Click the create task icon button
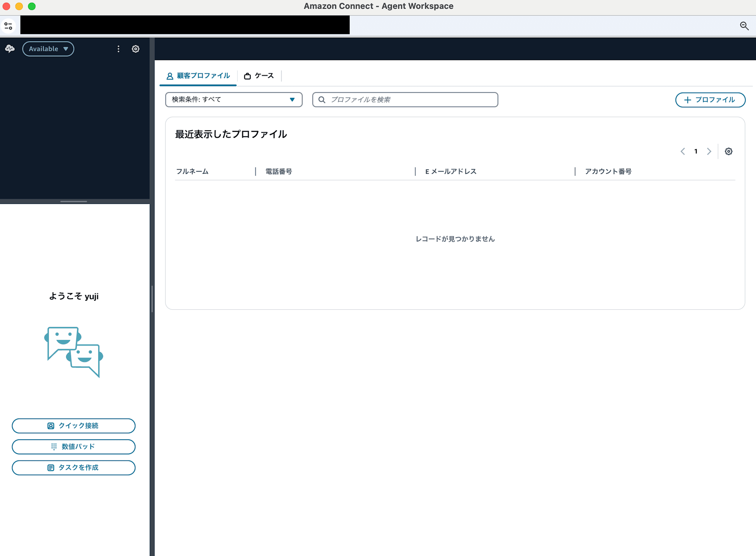Viewport: 756px width, 556px height. pos(52,468)
